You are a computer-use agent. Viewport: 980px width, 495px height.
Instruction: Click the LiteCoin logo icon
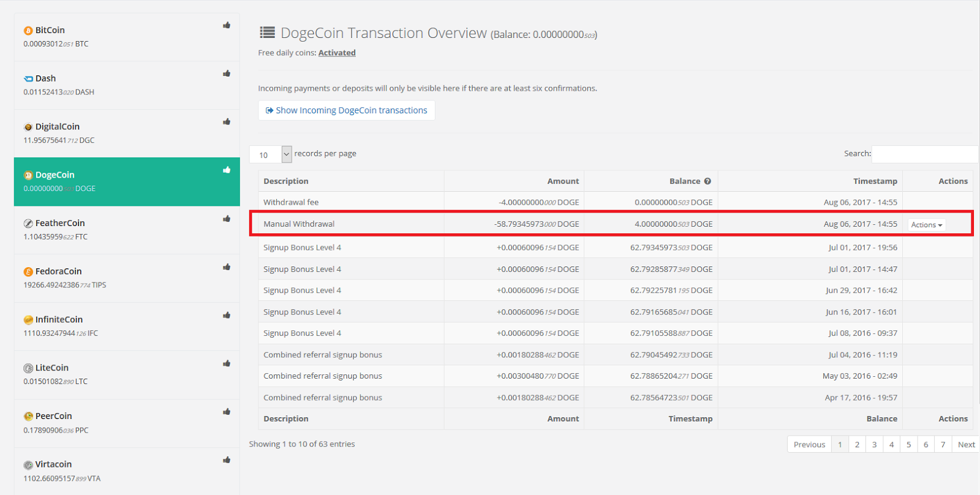coord(28,368)
